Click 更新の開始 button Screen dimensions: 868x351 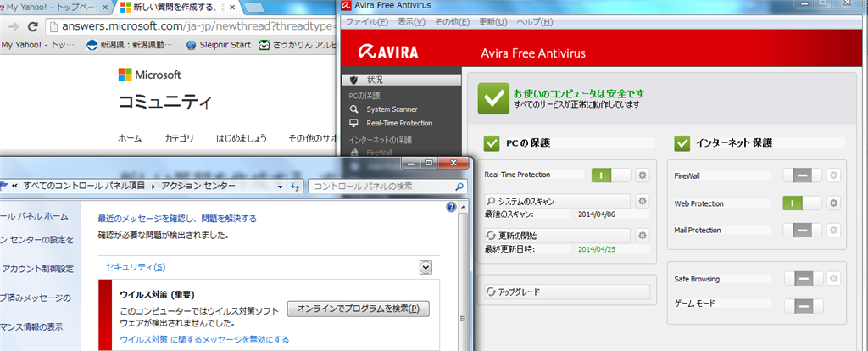[x=557, y=236]
